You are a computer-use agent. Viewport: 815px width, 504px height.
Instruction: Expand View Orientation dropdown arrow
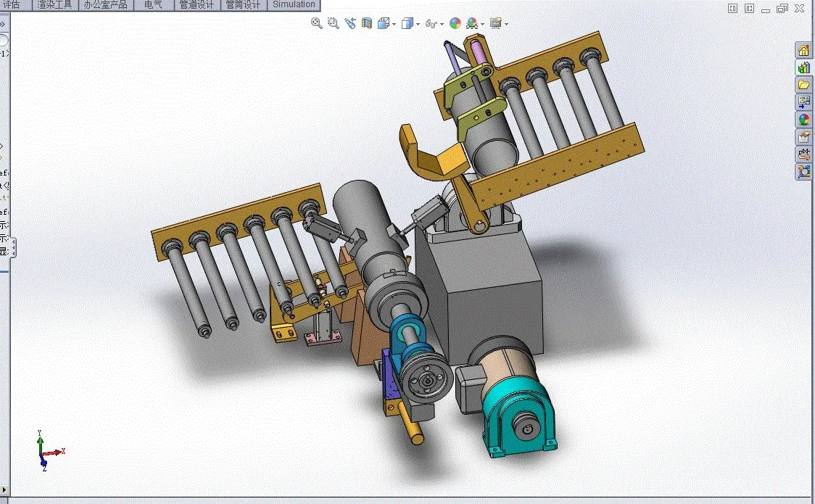click(x=394, y=24)
